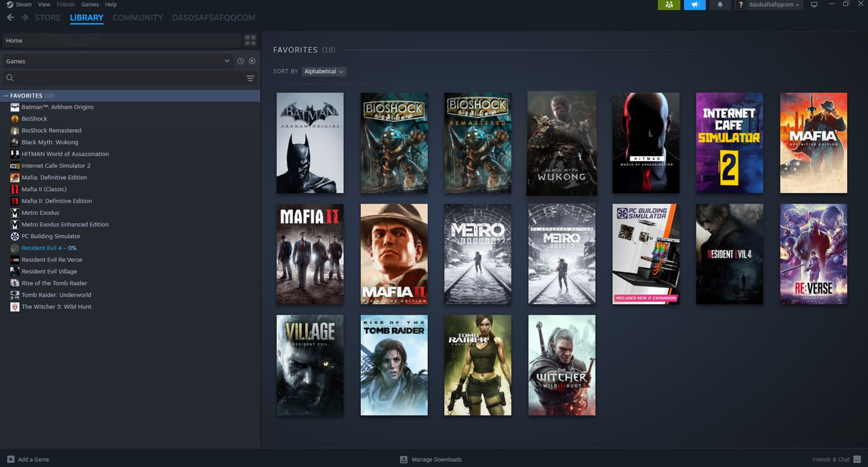Screen dimensions: 868x467
Task: Open advanced filter options icon
Action: pyautogui.click(x=250, y=78)
